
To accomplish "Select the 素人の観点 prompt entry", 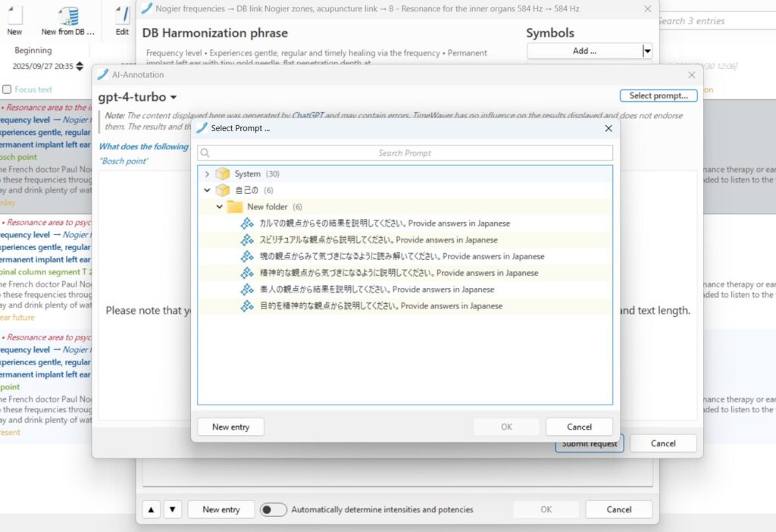I will [377, 289].
